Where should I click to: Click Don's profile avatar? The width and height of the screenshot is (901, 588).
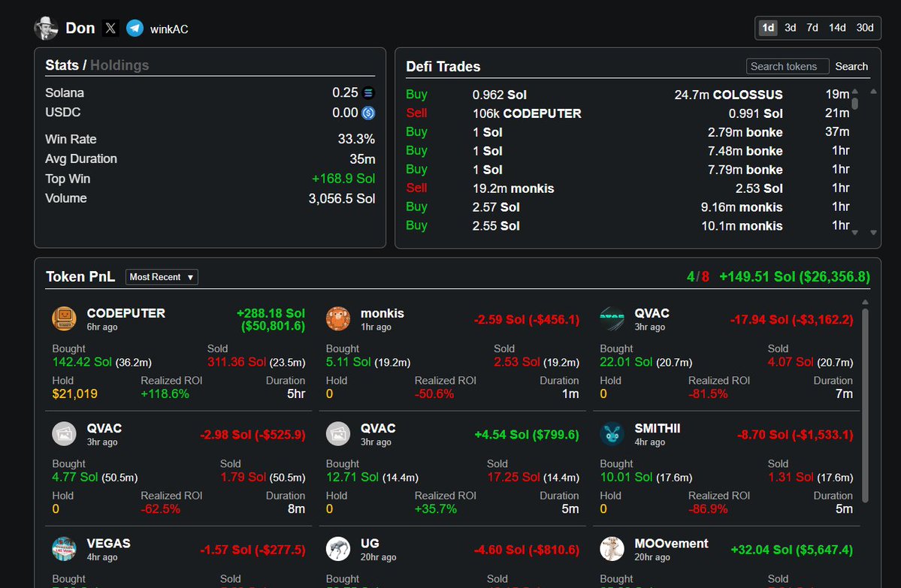pos(46,28)
